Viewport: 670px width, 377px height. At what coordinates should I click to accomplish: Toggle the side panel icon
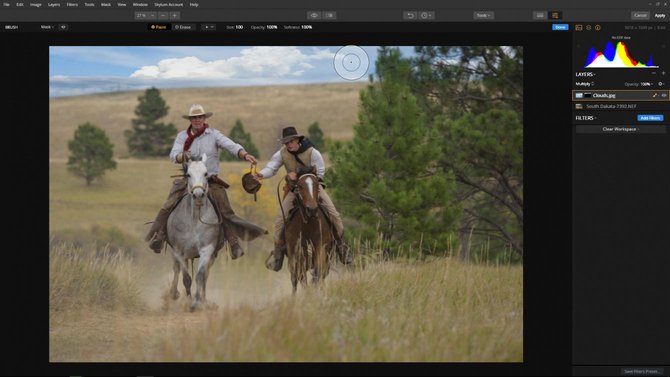click(x=555, y=15)
